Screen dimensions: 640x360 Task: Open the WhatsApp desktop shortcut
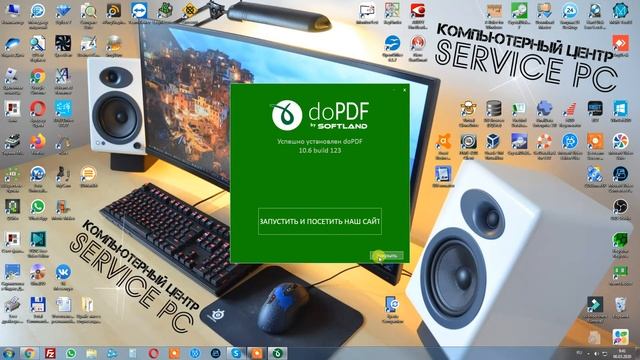tap(38, 209)
